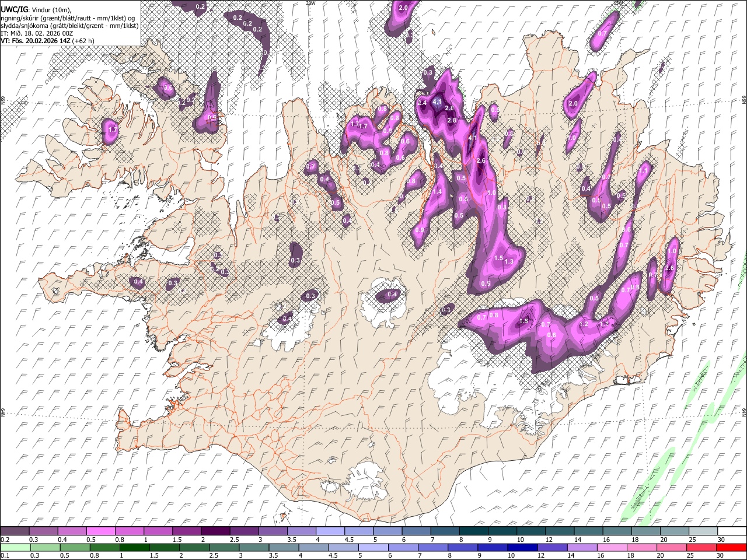747x560 pixels.
Task: Click the darkest green swatch between 1 and 1.5 in the lower legend
Action: pos(135,548)
